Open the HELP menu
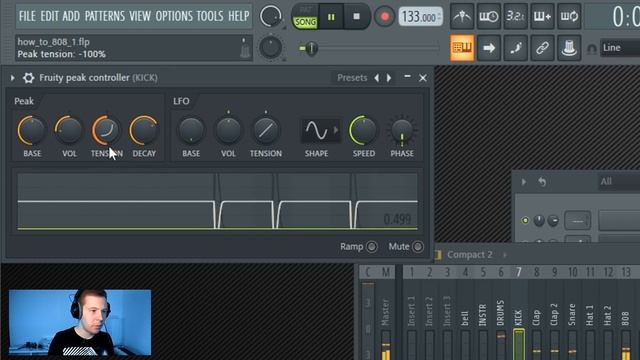640x360 pixels. 238,16
